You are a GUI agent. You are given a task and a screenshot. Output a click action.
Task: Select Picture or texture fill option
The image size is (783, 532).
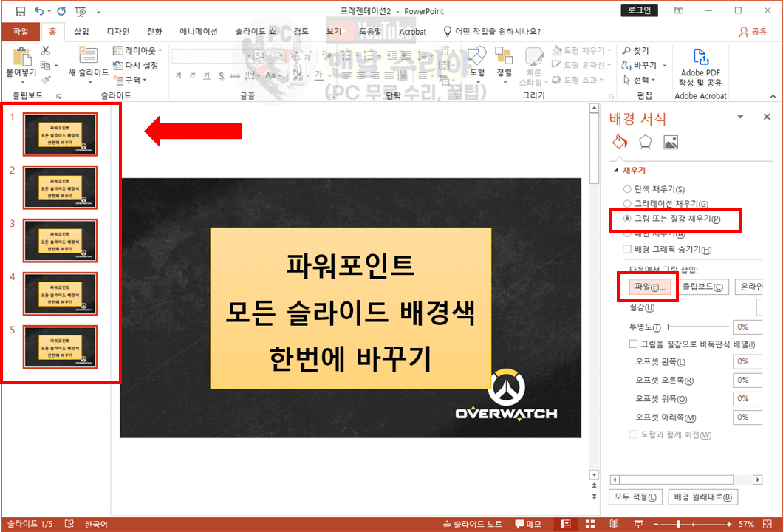point(627,219)
